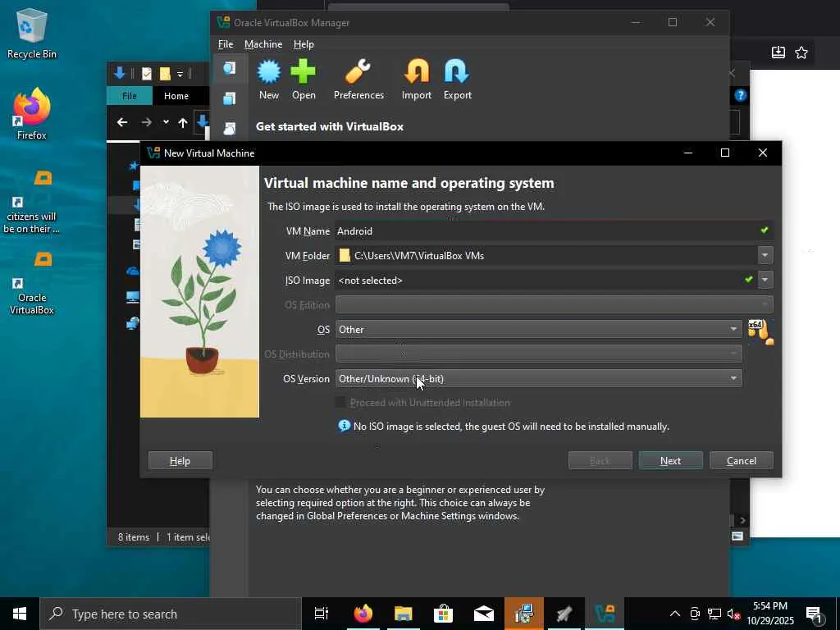
Task: Expand recent locations chevron in File Explorer
Action: (x=166, y=122)
